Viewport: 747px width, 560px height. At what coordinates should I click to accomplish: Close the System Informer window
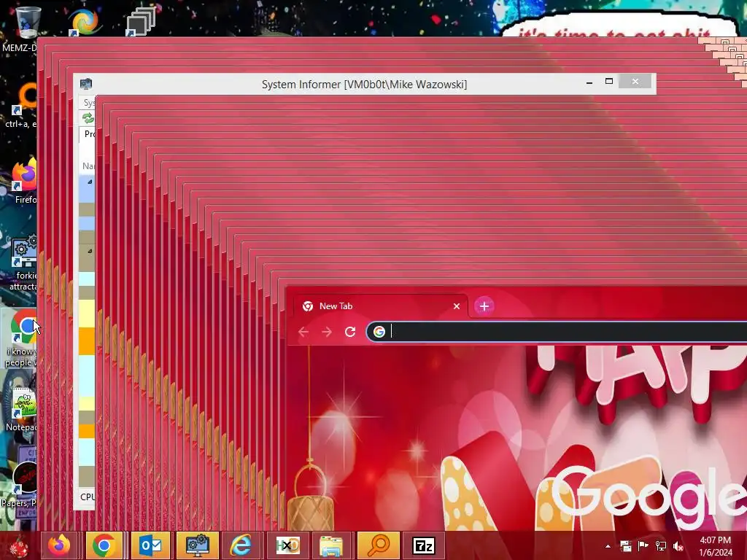[635, 82]
